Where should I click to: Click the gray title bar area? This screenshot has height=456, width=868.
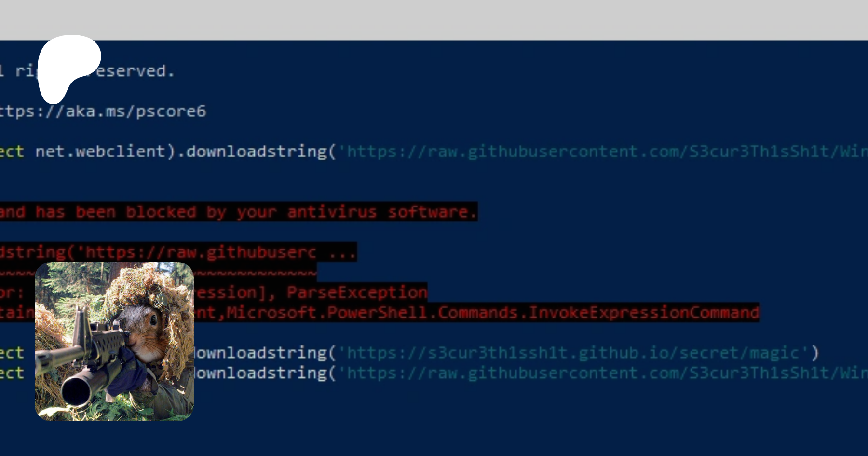point(434,20)
